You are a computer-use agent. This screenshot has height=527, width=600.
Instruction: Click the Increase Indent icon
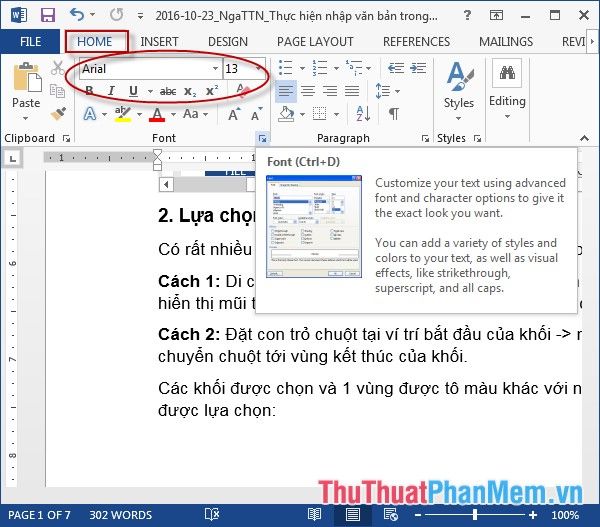[418, 68]
